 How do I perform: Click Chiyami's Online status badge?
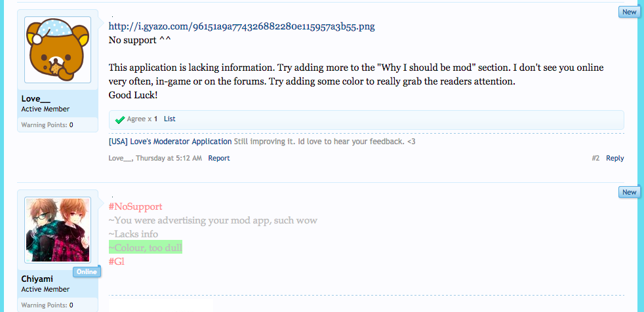click(87, 272)
